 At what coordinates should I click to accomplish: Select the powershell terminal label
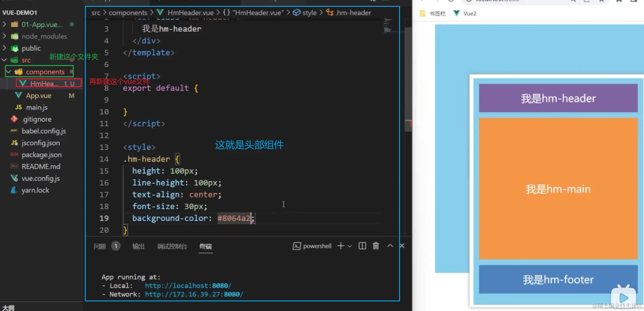(x=312, y=246)
